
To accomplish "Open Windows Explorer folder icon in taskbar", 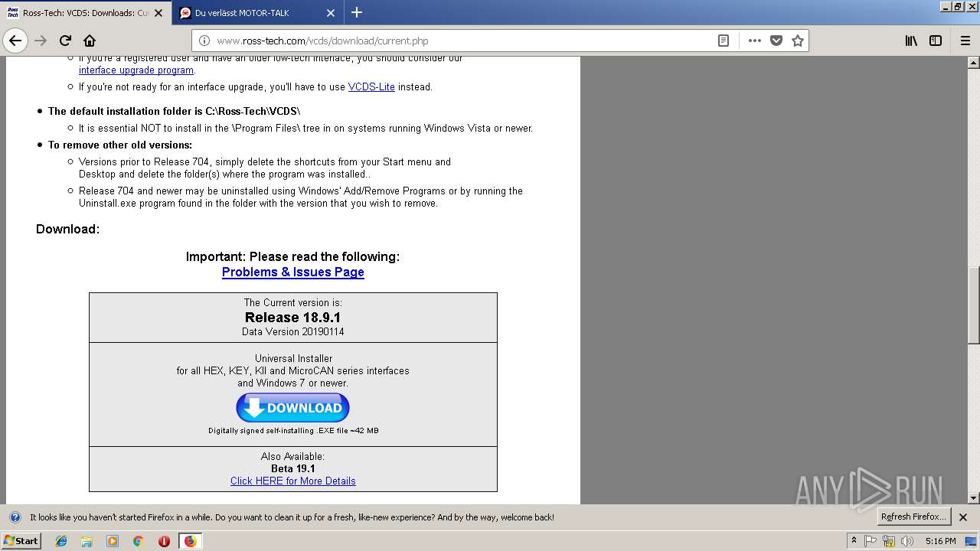I will 87,541.
